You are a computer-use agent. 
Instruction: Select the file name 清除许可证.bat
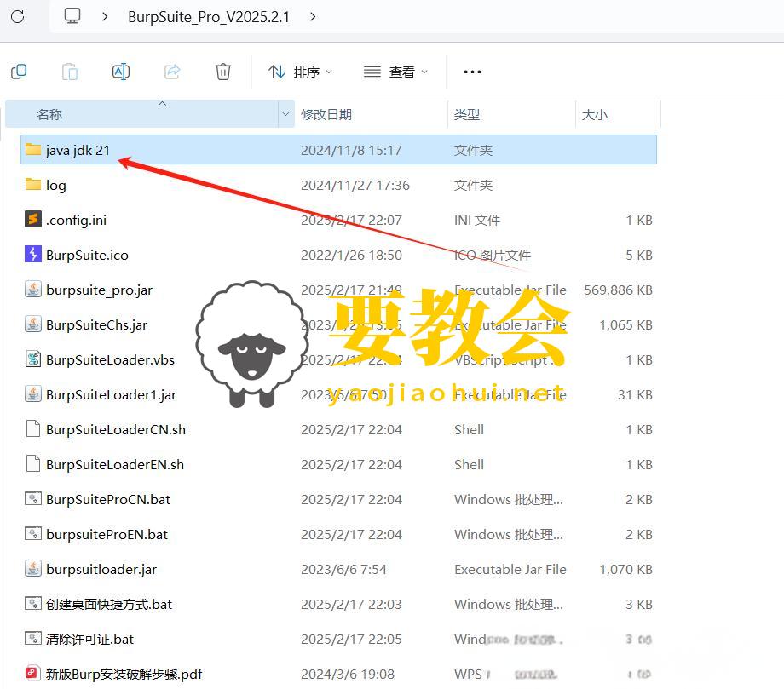pos(89,640)
